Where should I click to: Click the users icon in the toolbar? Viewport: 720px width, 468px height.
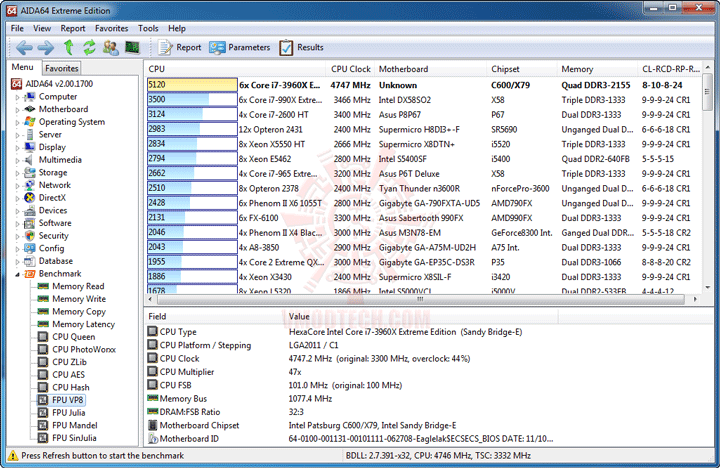(x=111, y=47)
